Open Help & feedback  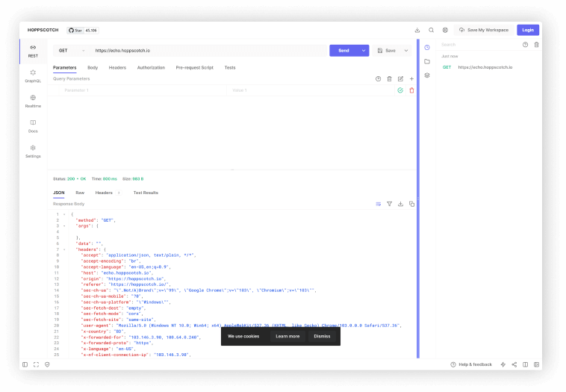tap(471, 364)
